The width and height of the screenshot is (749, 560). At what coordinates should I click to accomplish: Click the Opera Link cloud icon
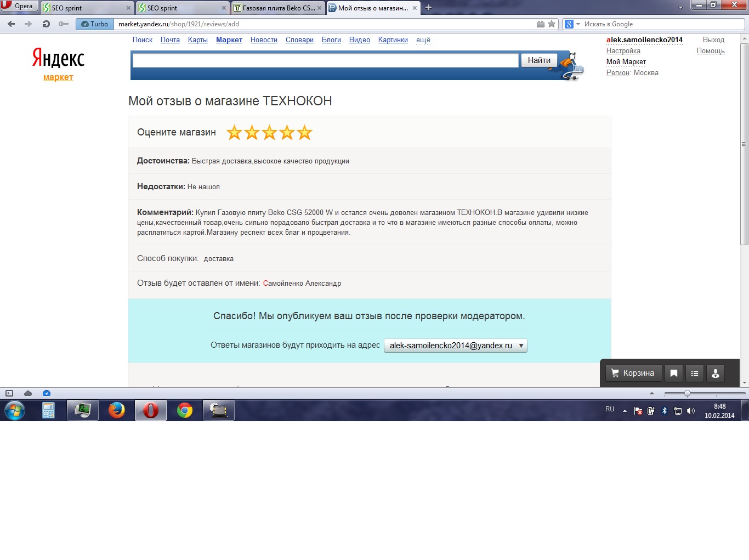(28, 393)
